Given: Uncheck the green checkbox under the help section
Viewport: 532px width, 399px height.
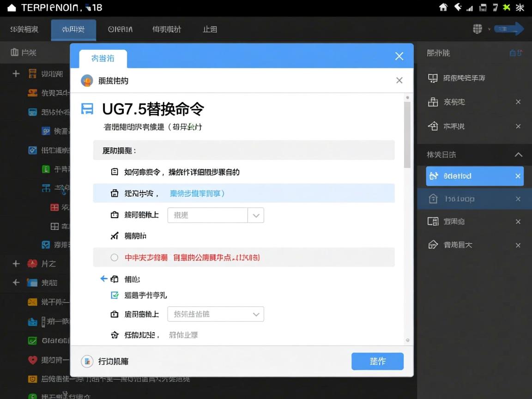Looking at the screenshot, I should [115, 295].
